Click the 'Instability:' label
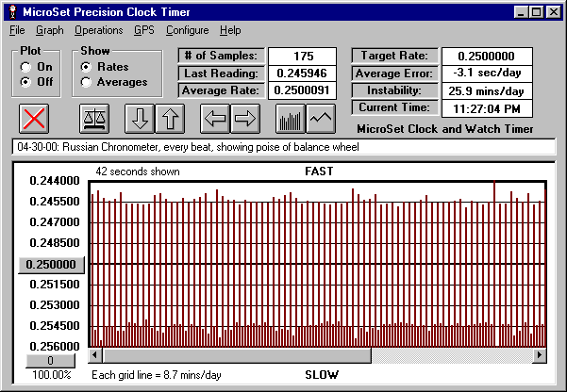The image size is (567, 392). [x=394, y=90]
